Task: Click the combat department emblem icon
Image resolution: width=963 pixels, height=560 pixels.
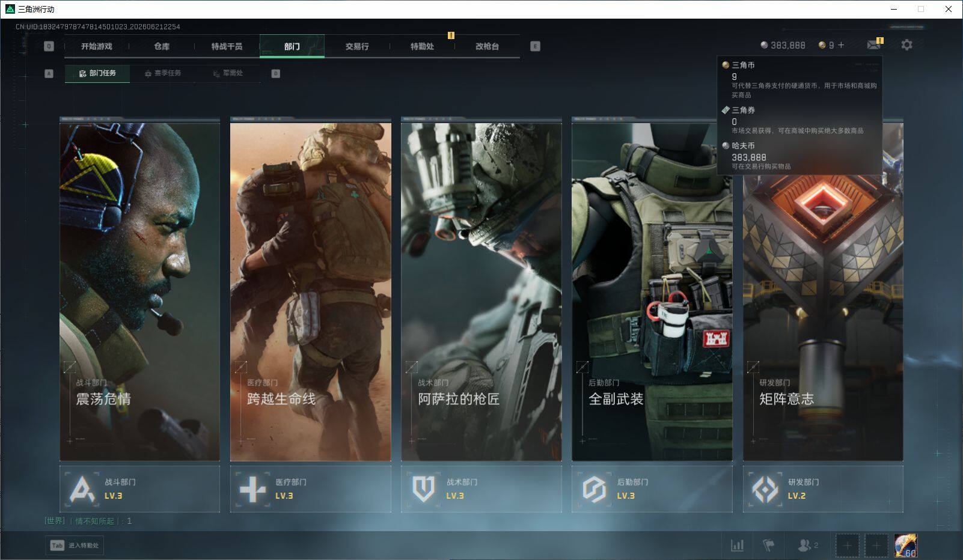Action: 82,489
